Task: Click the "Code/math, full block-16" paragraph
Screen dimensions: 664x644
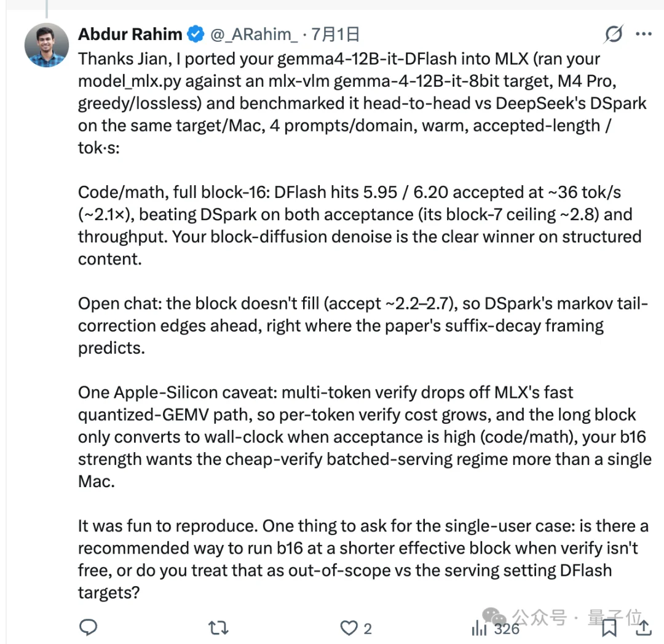Action: coord(360,225)
